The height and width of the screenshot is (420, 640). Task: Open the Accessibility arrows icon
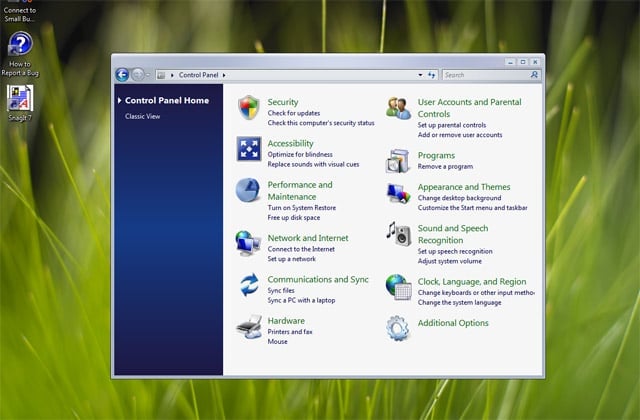249,149
